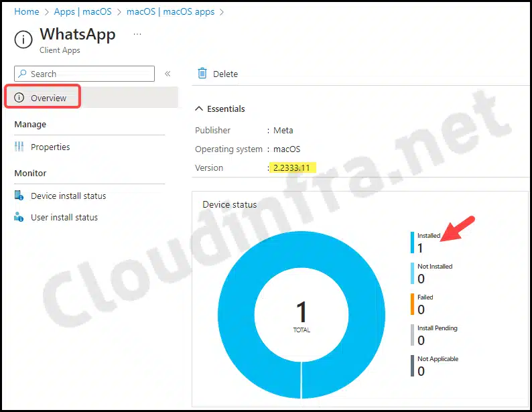Click the 1 TOTAL center label
Viewport: 532px width, 412px height.
point(302,316)
